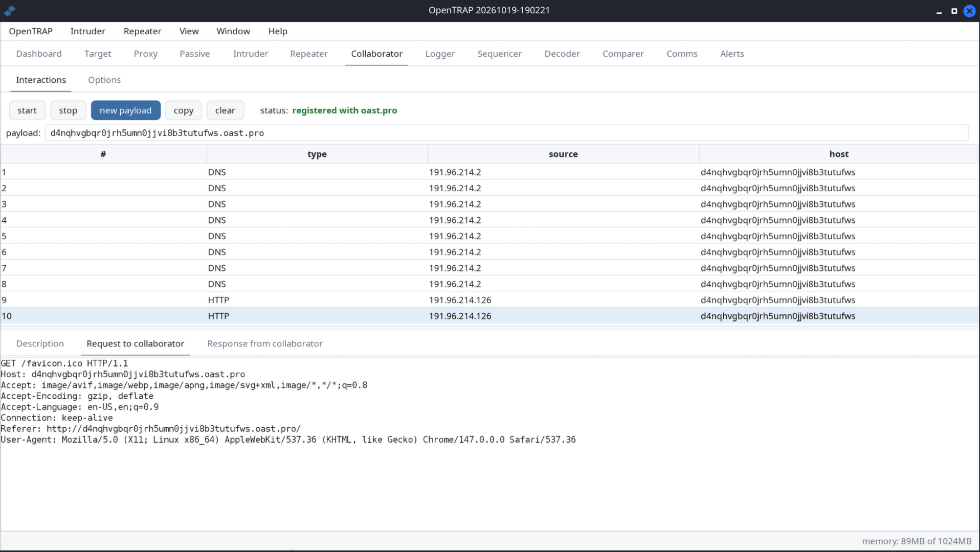Viewport: 980px width, 552px height.
Task: Open the View menu
Action: click(x=189, y=31)
